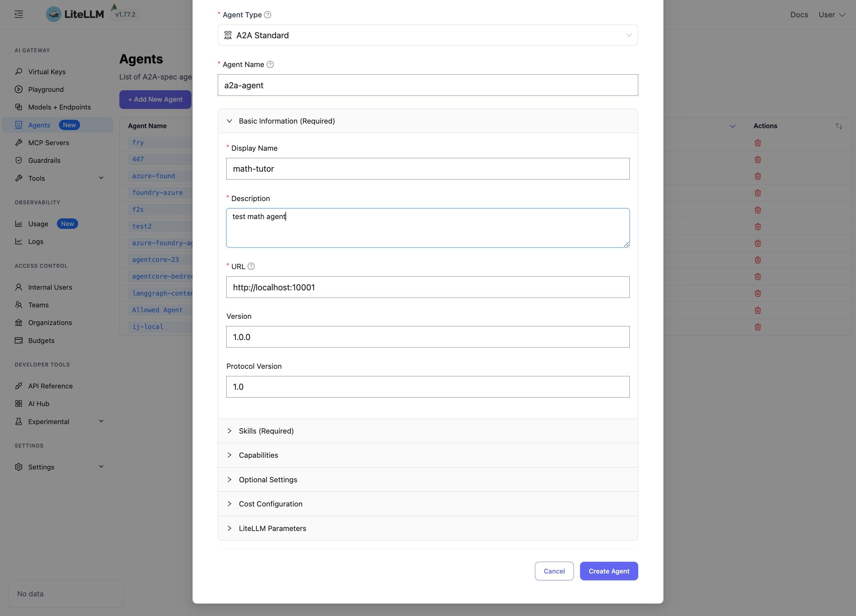Cancel the agent creation form

click(x=554, y=571)
